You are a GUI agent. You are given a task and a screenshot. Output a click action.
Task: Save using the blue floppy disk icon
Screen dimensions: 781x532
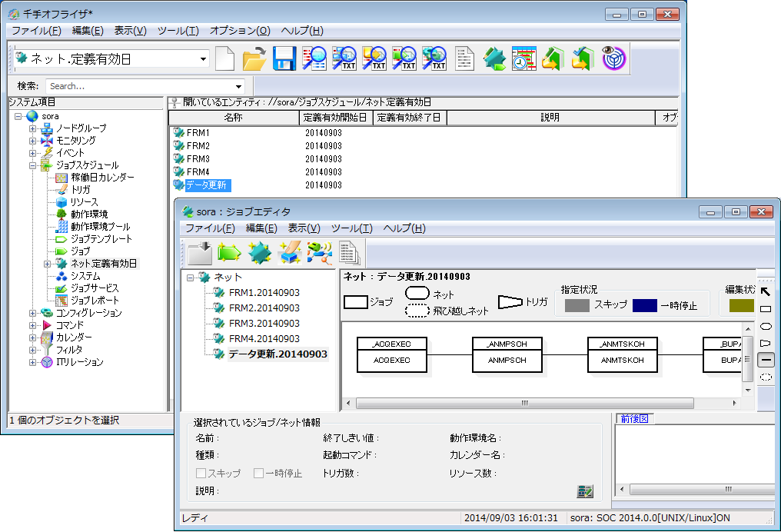(284, 58)
